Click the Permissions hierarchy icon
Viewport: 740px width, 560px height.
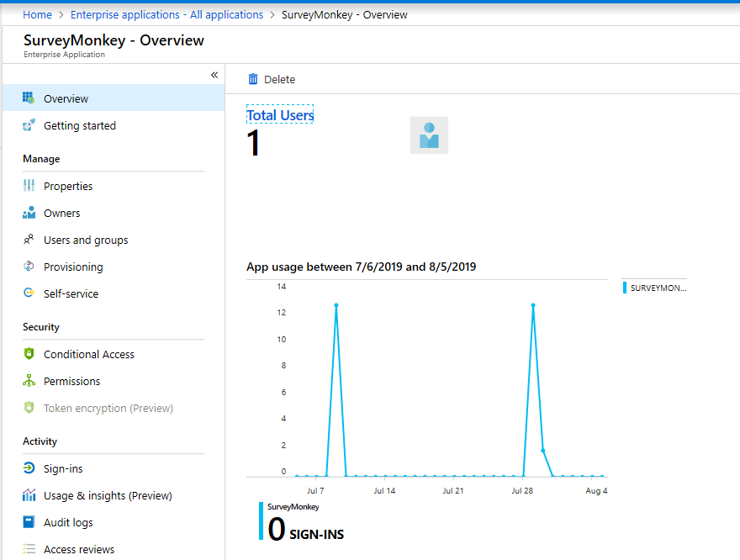click(x=29, y=380)
